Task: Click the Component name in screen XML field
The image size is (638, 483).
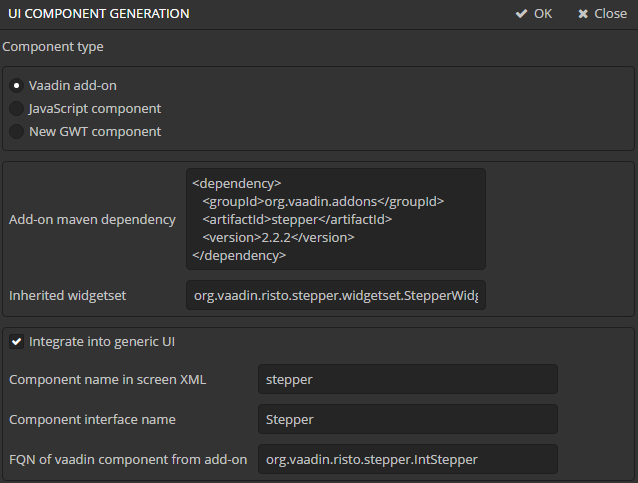Action: tap(407, 379)
